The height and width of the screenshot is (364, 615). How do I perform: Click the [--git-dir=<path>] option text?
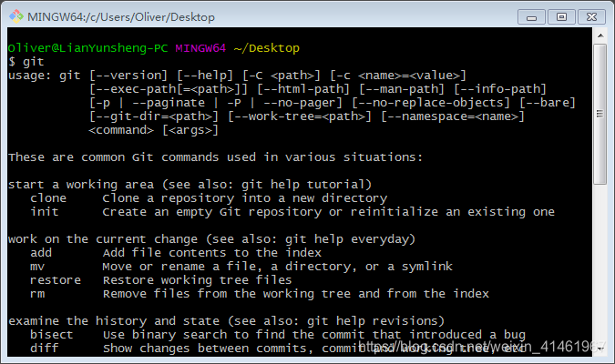tap(154, 116)
